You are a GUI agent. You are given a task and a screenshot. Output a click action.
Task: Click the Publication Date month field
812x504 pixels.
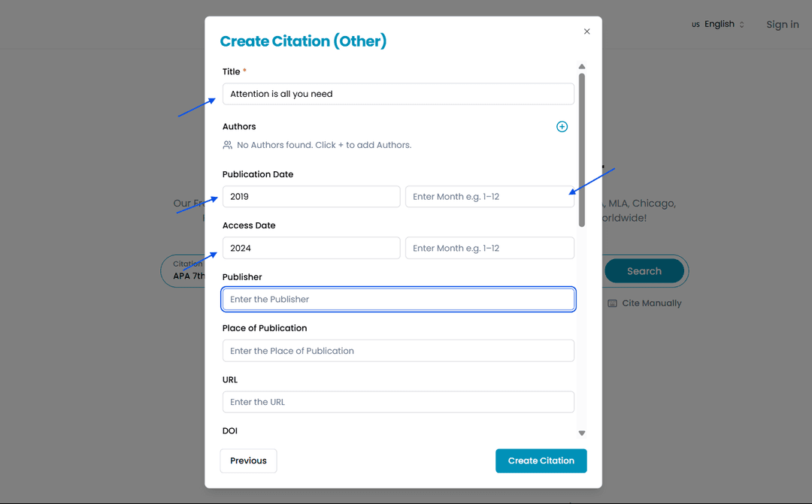489,196
